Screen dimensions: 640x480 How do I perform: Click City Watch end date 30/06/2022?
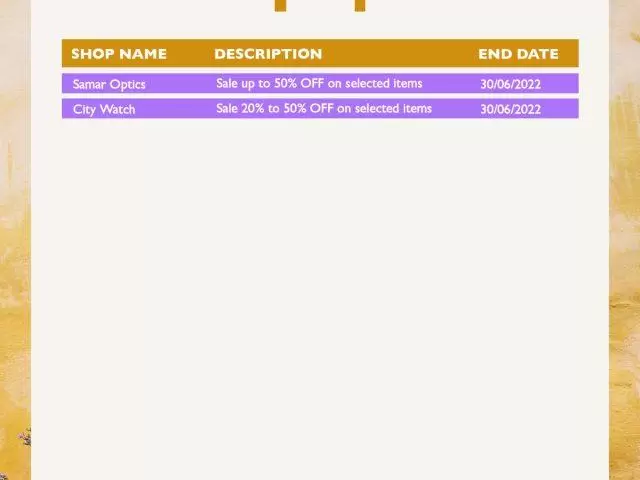point(511,109)
